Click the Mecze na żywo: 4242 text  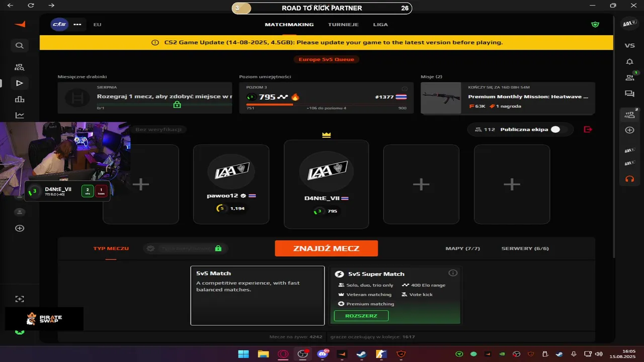296,337
